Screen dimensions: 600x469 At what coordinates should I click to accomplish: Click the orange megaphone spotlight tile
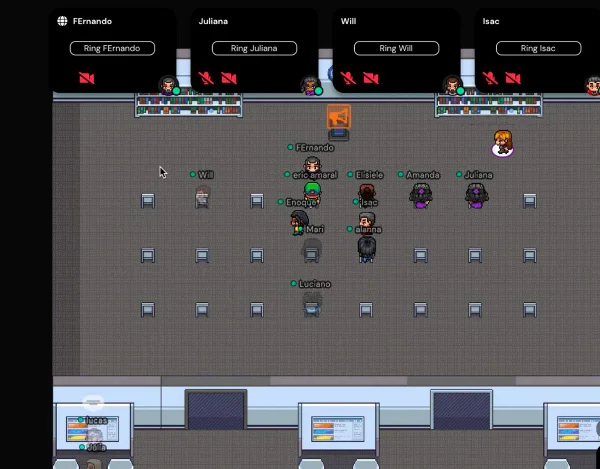click(339, 117)
